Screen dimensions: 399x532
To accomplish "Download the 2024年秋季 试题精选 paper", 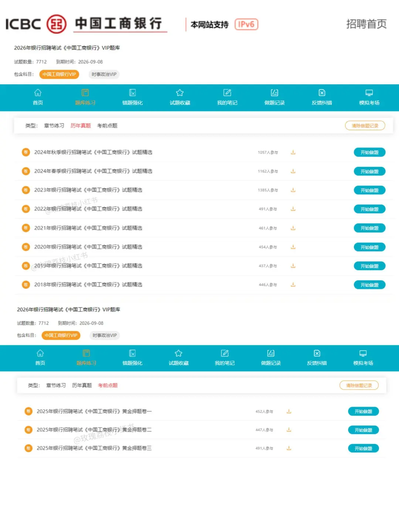I will point(293,152).
